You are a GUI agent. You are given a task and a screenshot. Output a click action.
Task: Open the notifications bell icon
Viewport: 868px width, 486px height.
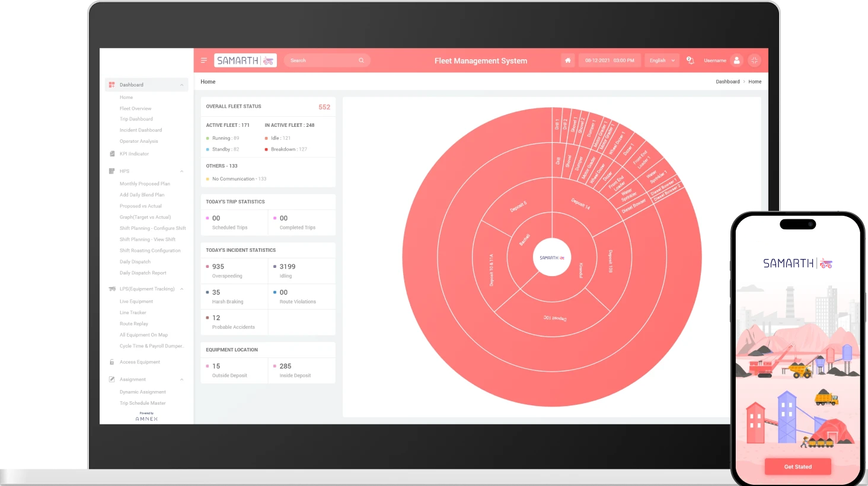(690, 60)
